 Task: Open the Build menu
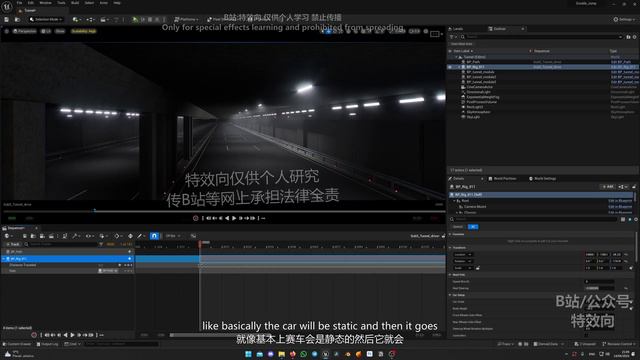[x=75, y=3]
